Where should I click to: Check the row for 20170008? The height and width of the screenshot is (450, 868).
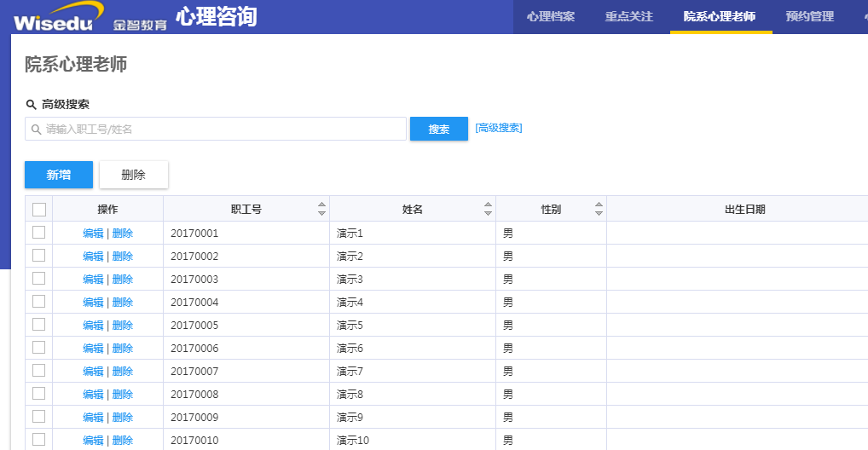(38, 393)
